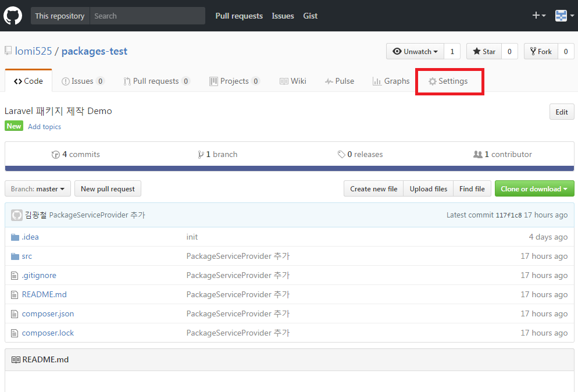Open the Unwatch dropdown

tap(415, 51)
